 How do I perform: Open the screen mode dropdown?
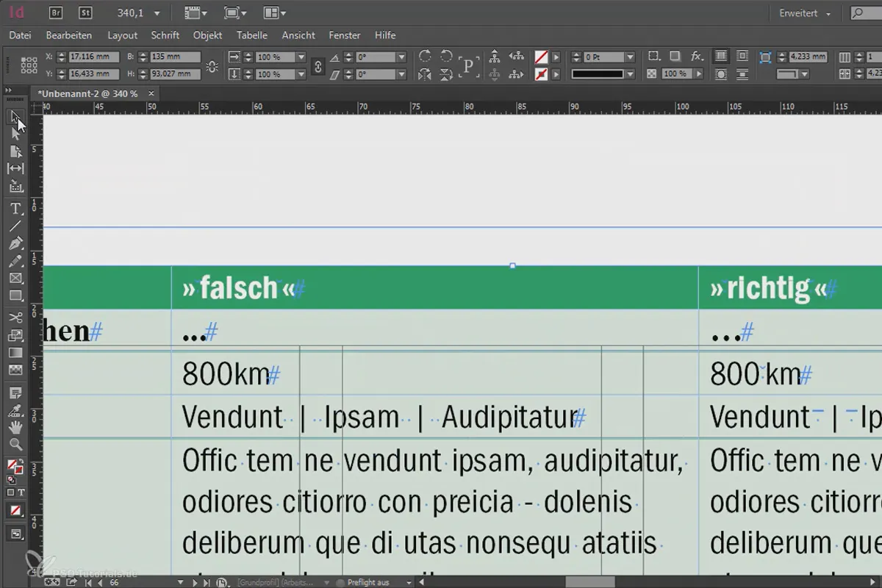point(235,13)
